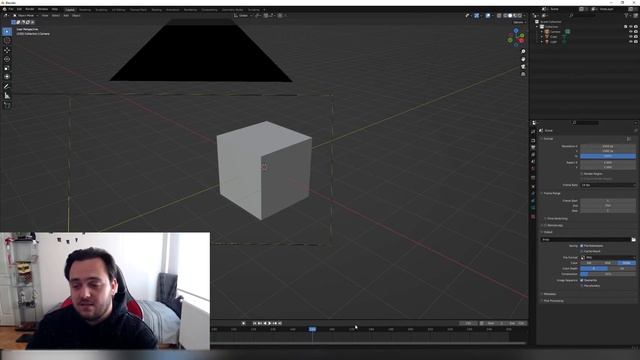The image size is (640, 360).
Task: Click the Blender logo icon in menu bar
Action: pos(4,9)
